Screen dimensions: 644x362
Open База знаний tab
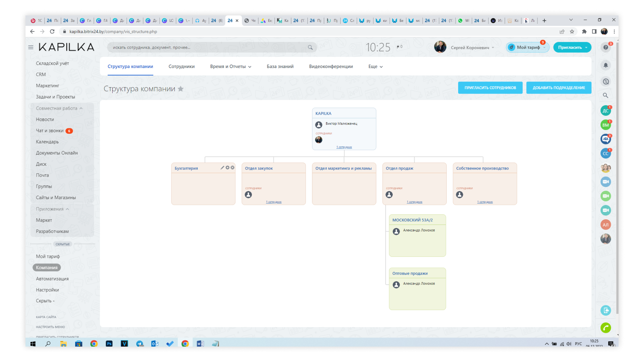280,66
